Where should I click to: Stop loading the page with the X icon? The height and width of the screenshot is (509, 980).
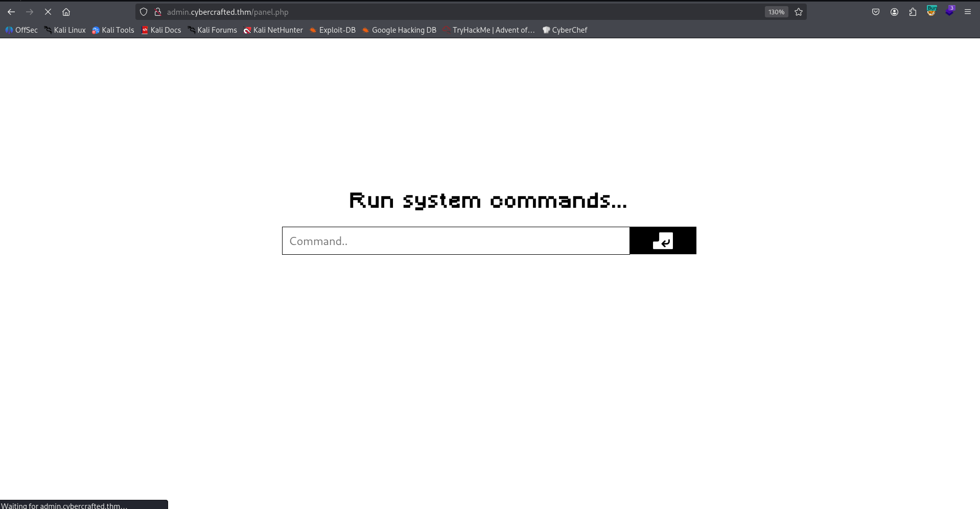(x=48, y=12)
